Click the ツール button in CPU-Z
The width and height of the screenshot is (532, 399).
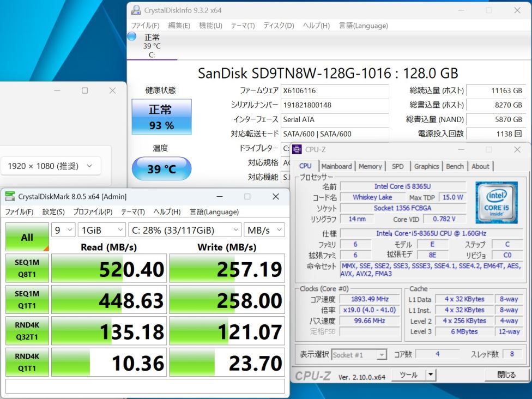[408, 375]
